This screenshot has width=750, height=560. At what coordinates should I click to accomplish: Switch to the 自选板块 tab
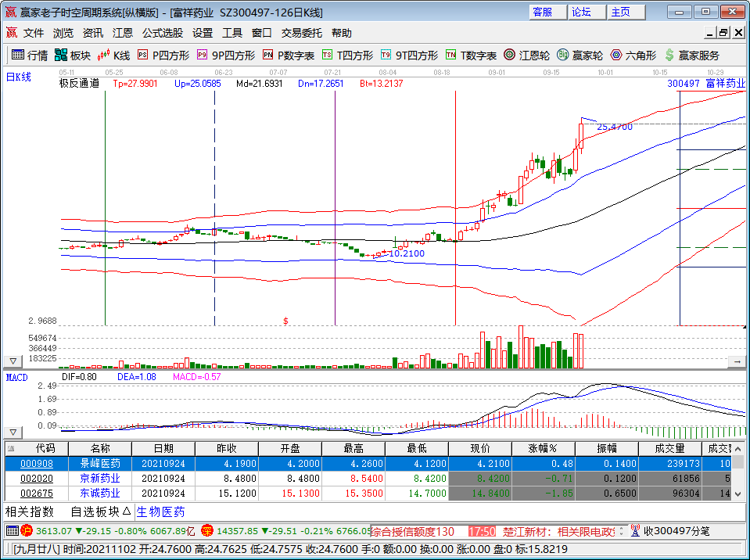[x=100, y=512]
